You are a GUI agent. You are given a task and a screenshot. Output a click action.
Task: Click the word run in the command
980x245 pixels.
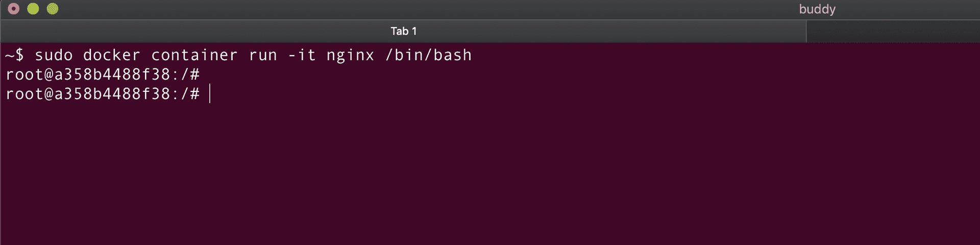(x=263, y=55)
